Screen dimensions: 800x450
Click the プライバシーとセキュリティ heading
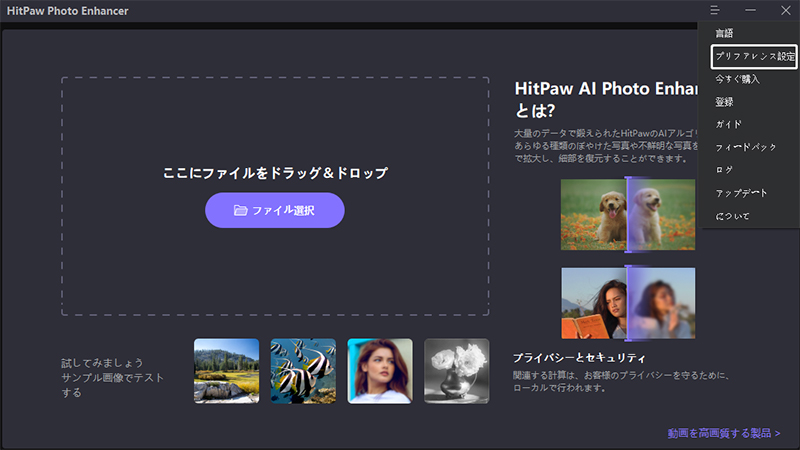[579, 358]
